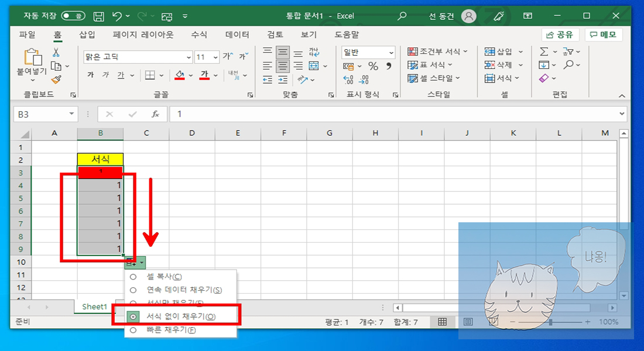
Task: Open the 표 서식 dropdown
Action: point(430,65)
